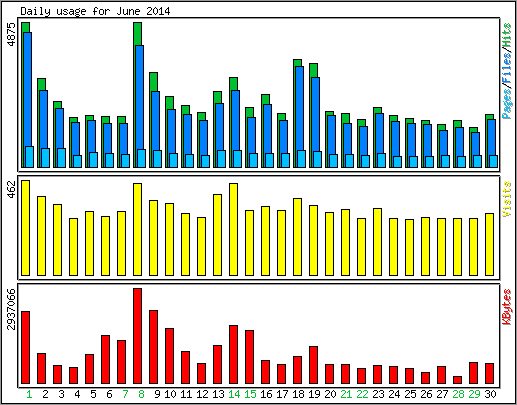Click the yellow Visits bar for day 30
The height and width of the screenshot is (405, 517).
pos(489,244)
